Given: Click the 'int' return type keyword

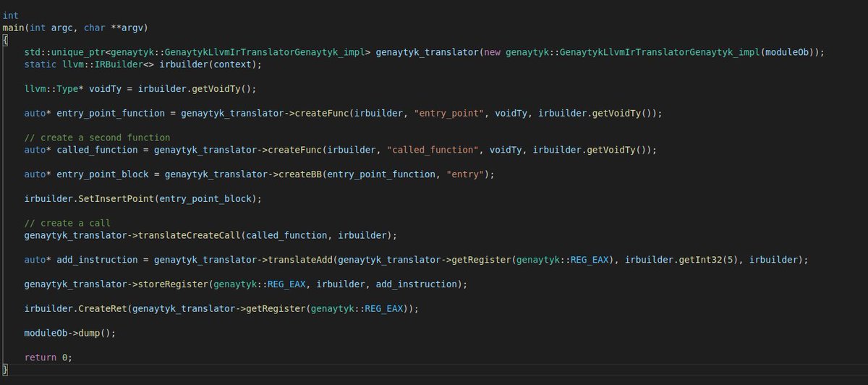Looking at the screenshot, I should (x=10, y=15).
